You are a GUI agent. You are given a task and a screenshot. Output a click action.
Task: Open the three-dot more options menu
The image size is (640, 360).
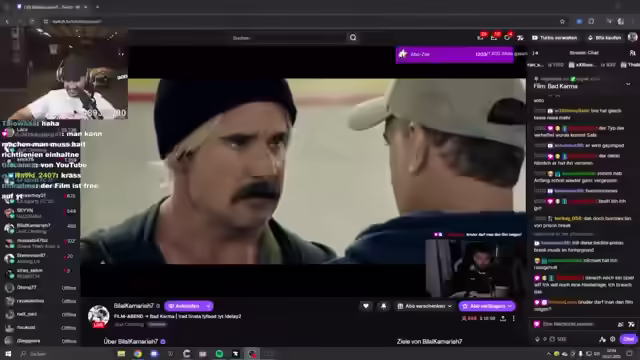tap(514, 318)
